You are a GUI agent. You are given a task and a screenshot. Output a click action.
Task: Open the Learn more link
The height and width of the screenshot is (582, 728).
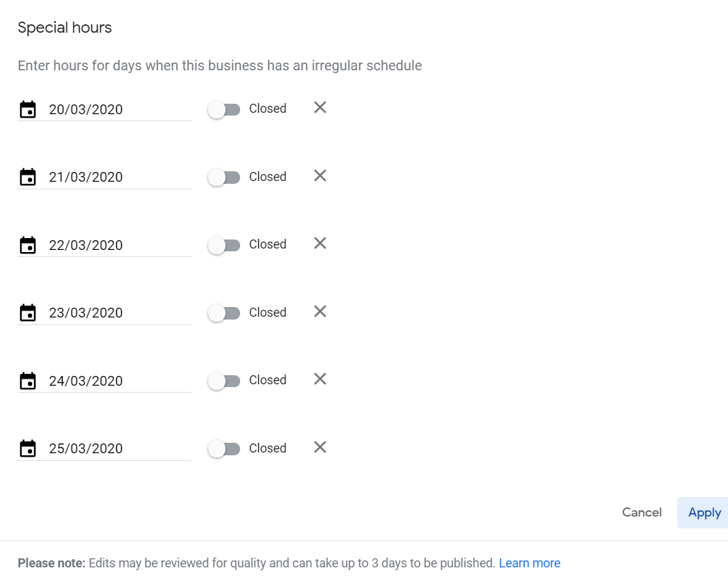click(529, 563)
